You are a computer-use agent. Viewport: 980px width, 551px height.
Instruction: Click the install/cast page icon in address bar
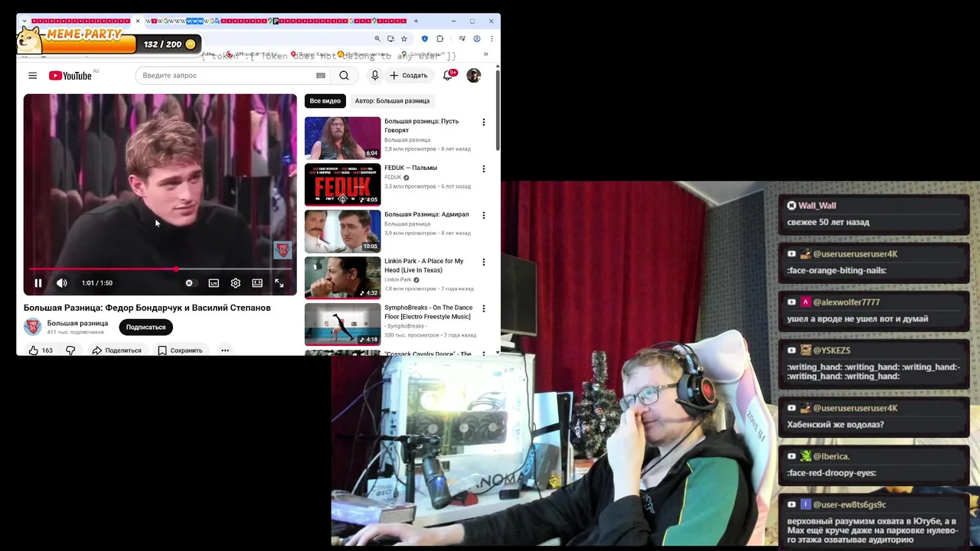tap(390, 39)
